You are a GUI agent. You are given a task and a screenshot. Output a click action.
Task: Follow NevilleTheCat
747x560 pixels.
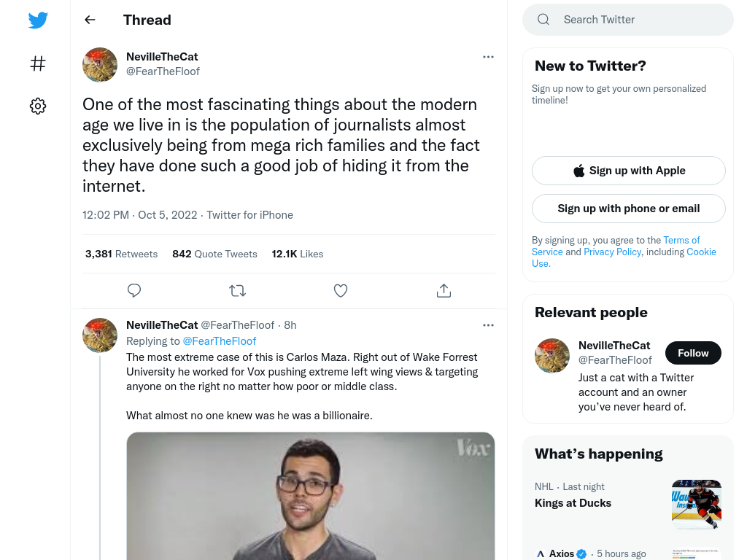pyautogui.click(x=693, y=353)
